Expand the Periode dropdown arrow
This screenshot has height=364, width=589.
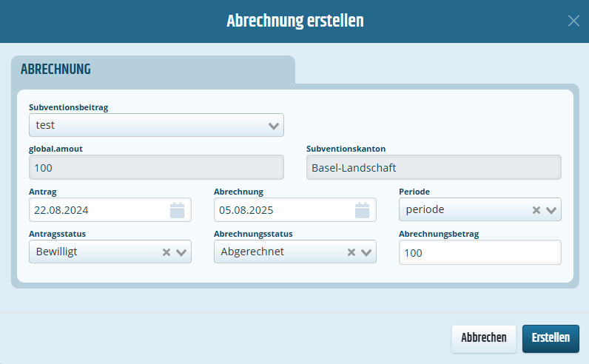click(551, 210)
